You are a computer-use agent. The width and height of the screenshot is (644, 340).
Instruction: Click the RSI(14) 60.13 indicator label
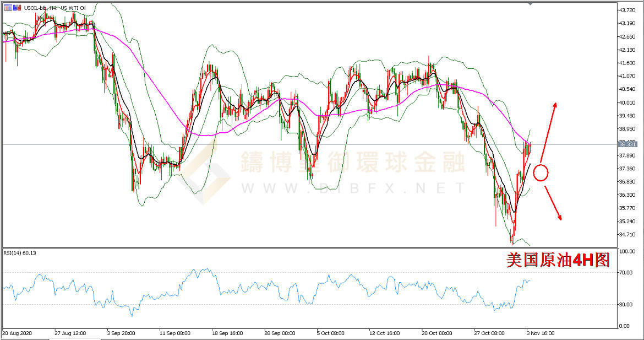(x=21, y=253)
